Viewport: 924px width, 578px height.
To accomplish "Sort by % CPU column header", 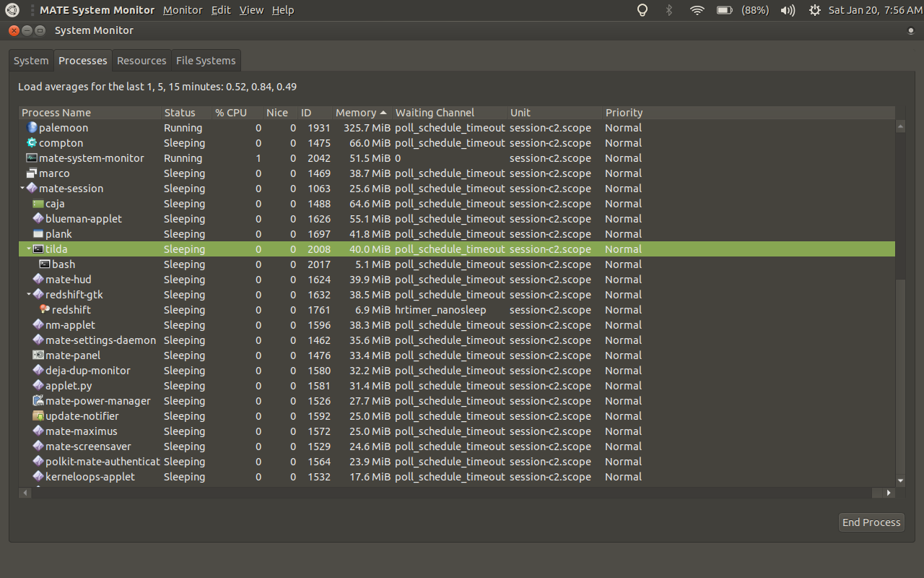I will click(x=237, y=113).
